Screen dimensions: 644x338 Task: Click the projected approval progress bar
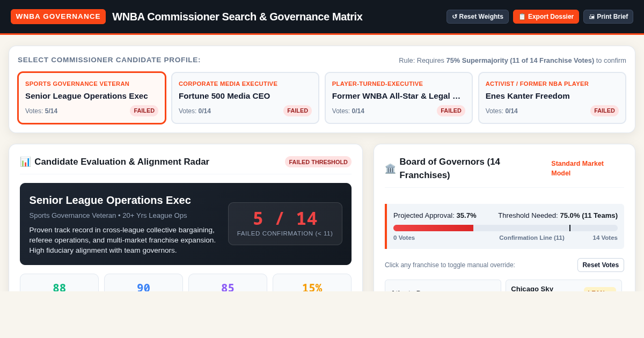(505, 228)
